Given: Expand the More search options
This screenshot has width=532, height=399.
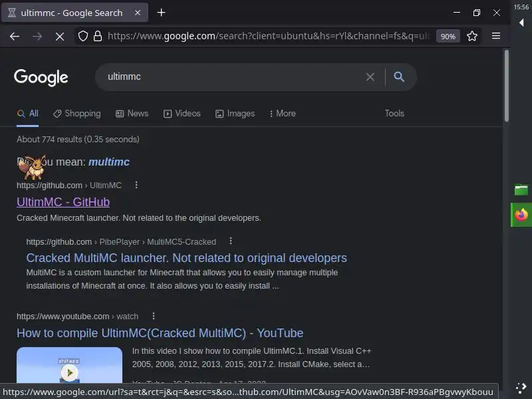Looking at the screenshot, I should 283,113.
